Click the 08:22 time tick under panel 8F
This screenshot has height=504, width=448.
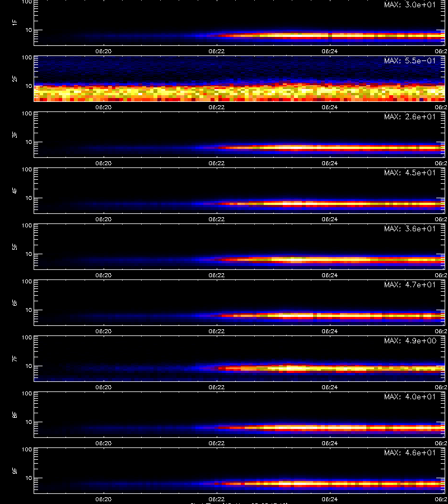tap(217, 444)
